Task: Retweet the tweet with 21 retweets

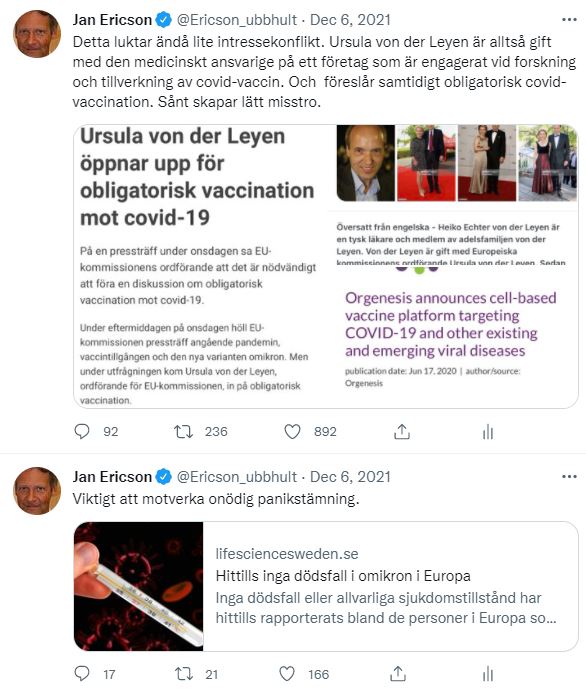Action: 184,674
